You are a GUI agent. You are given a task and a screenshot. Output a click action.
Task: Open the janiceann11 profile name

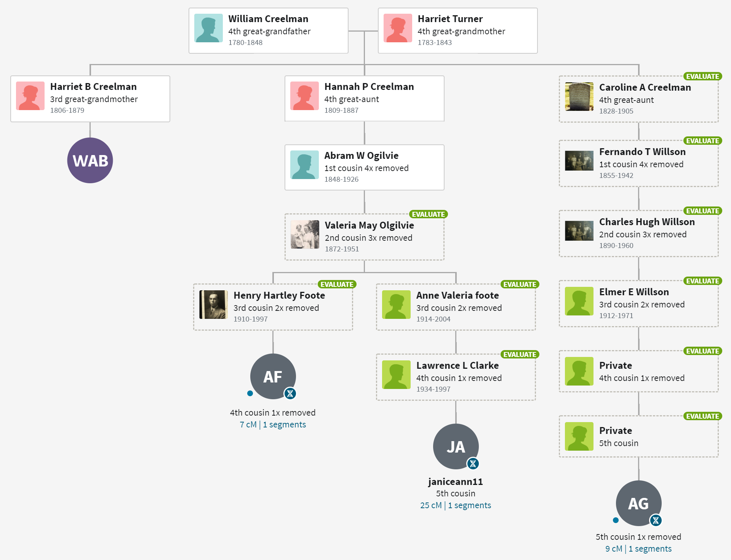coord(456,482)
